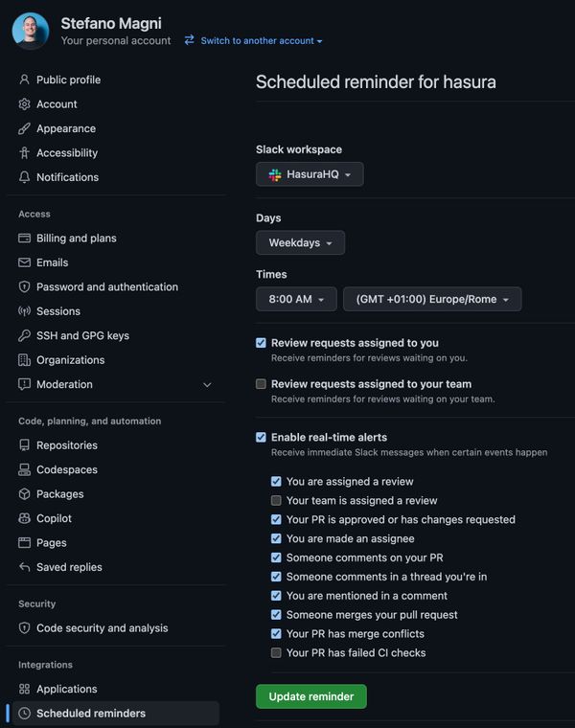Screen dimensions: 575x728
Task: Open the Europe/Rome timezone dropdown
Action: (x=432, y=299)
